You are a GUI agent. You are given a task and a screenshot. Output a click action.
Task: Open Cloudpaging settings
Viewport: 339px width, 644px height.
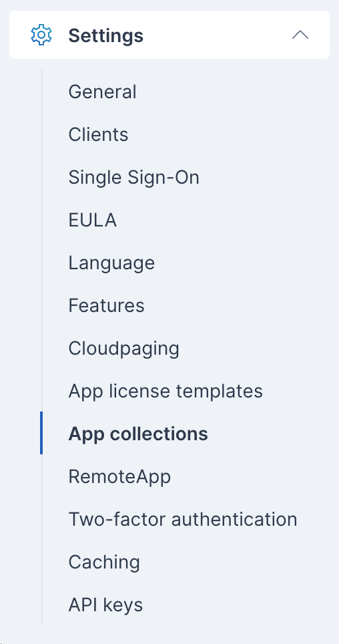click(x=124, y=348)
